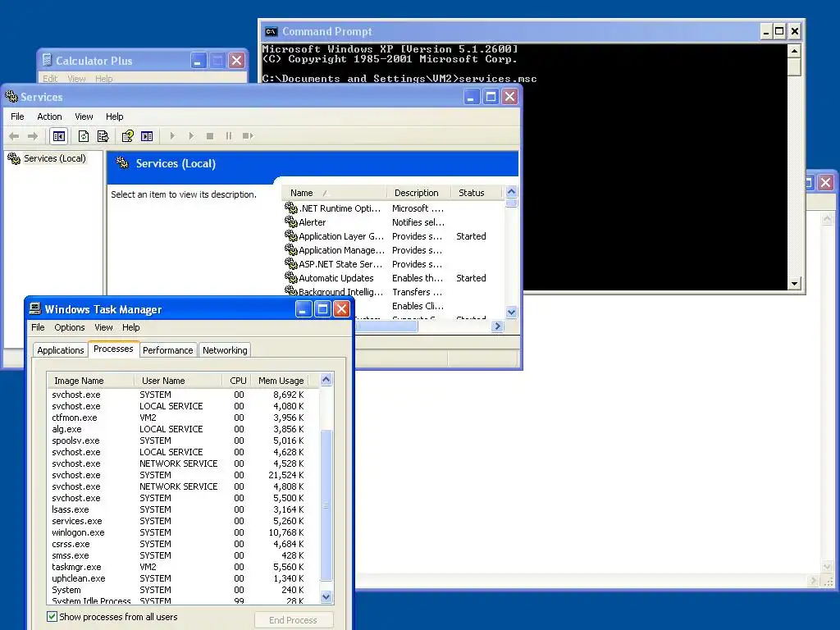
Task: Sort services by Name column header
Action: [x=333, y=193]
